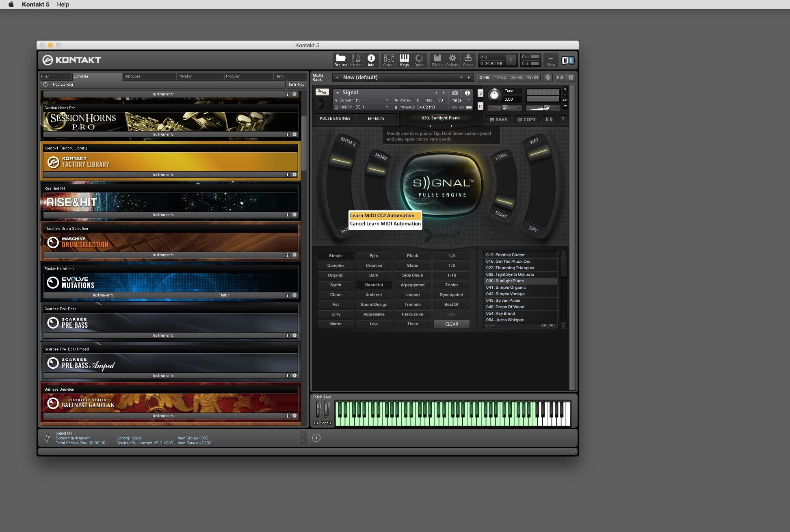Viewport: 790px width, 532px height.
Task: Toggle the AUX sends button
Action: (x=561, y=77)
